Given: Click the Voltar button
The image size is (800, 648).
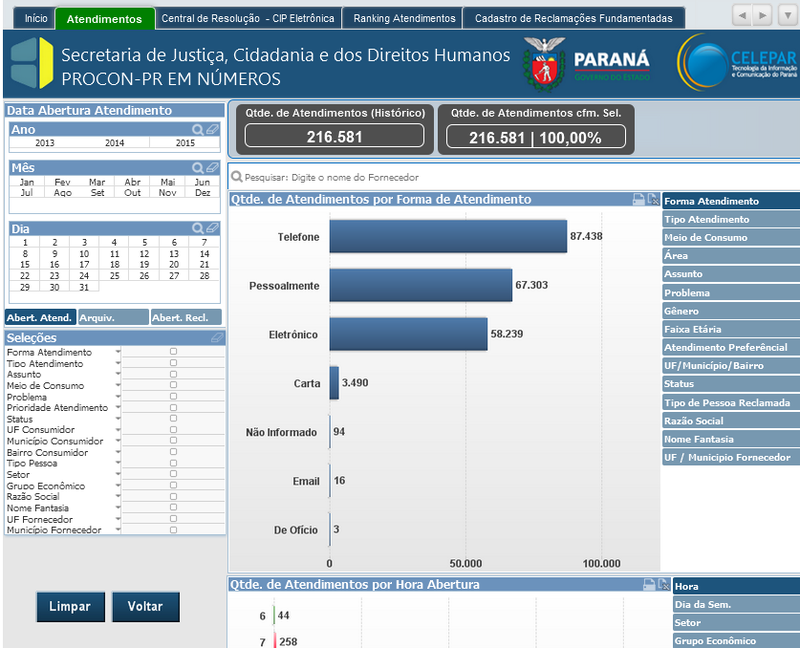Looking at the screenshot, I should pyautogui.click(x=145, y=607).
